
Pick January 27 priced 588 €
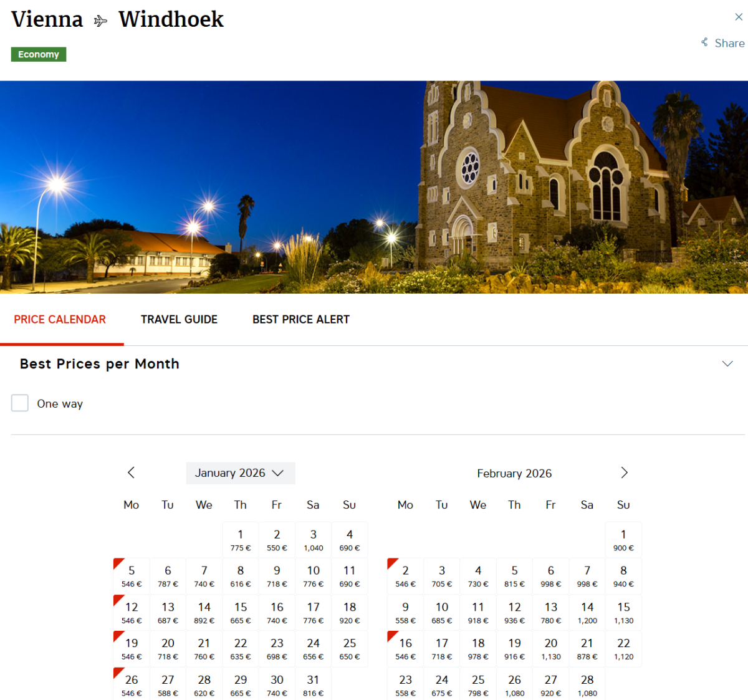coord(168,684)
